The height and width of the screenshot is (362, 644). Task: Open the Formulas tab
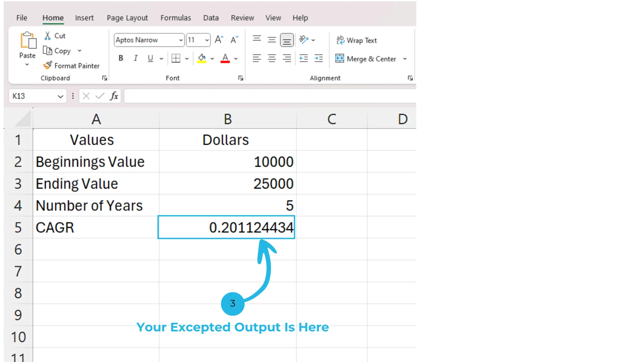coord(176,18)
